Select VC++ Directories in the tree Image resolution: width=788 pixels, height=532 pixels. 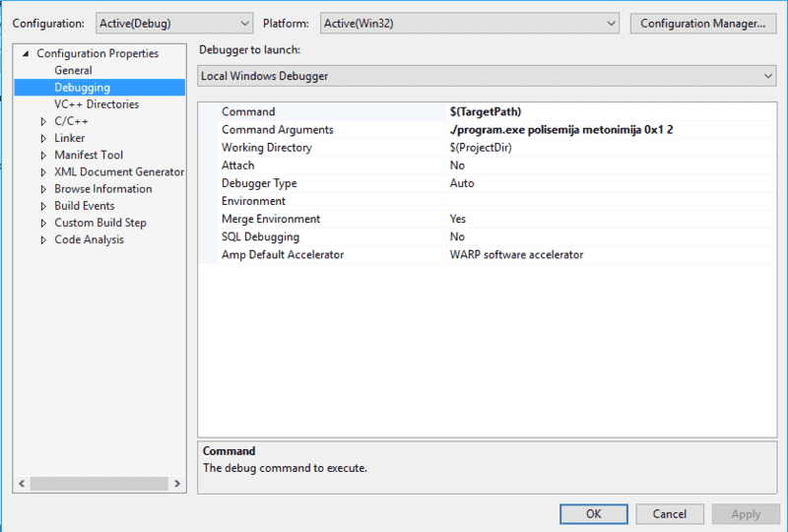point(97,104)
